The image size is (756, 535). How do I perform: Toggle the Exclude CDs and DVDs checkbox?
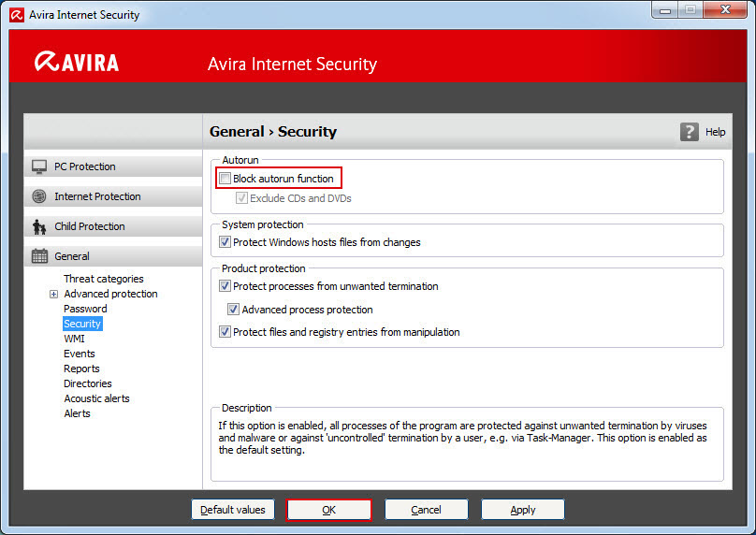[241, 198]
